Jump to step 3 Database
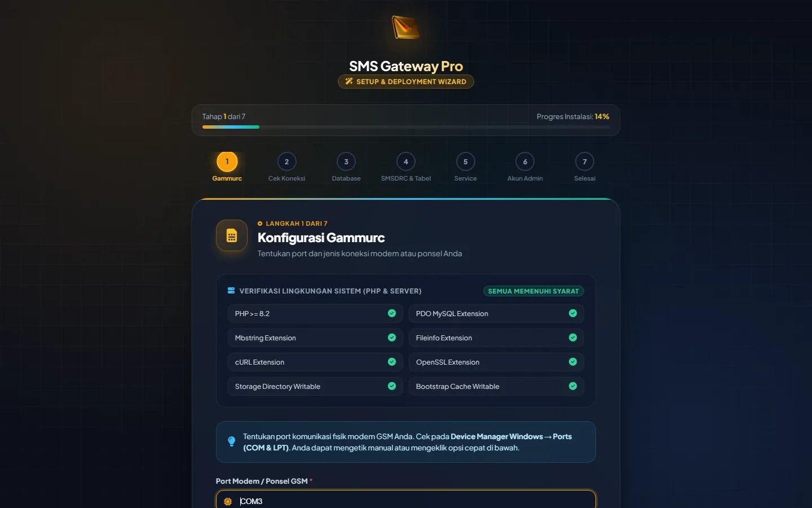Viewport: 812px width, 508px height. coord(346,167)
